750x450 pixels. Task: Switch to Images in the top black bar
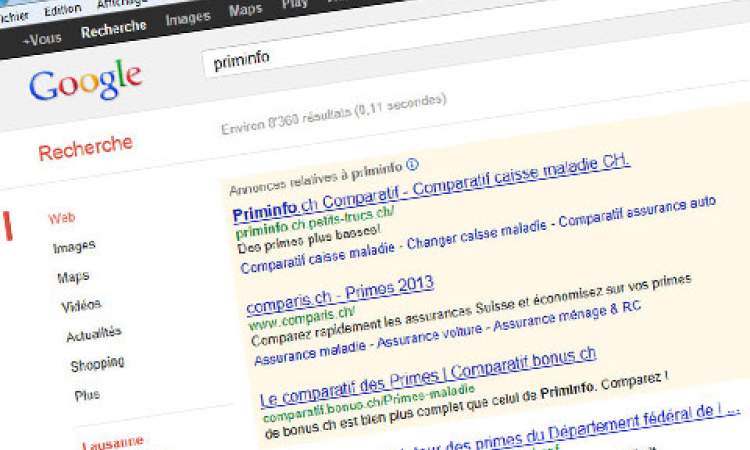(x=188, y=19)
